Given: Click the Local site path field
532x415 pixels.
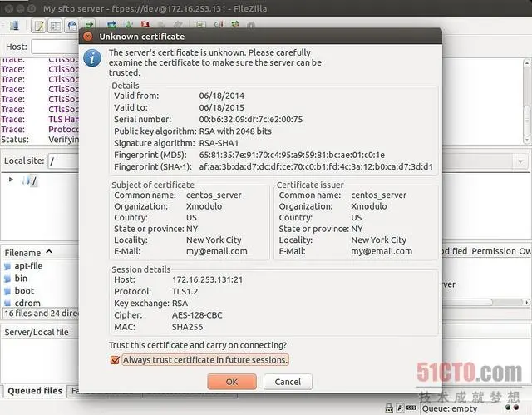Looking at the screenshot, I should click(x=64, y=161).
